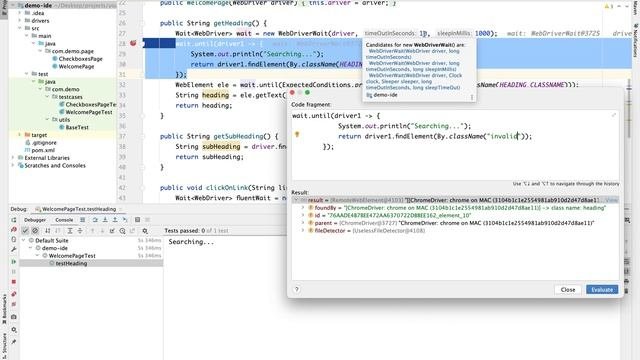Click Step Over icon in debugger toolbar
Viewport: 640px width, 360px height.
95,220
